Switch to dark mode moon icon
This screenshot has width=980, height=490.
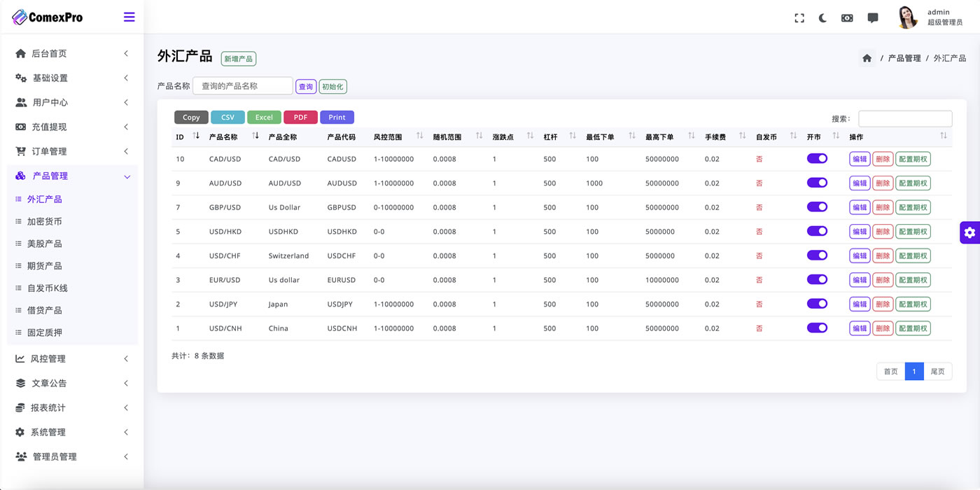tap(822, 18)
